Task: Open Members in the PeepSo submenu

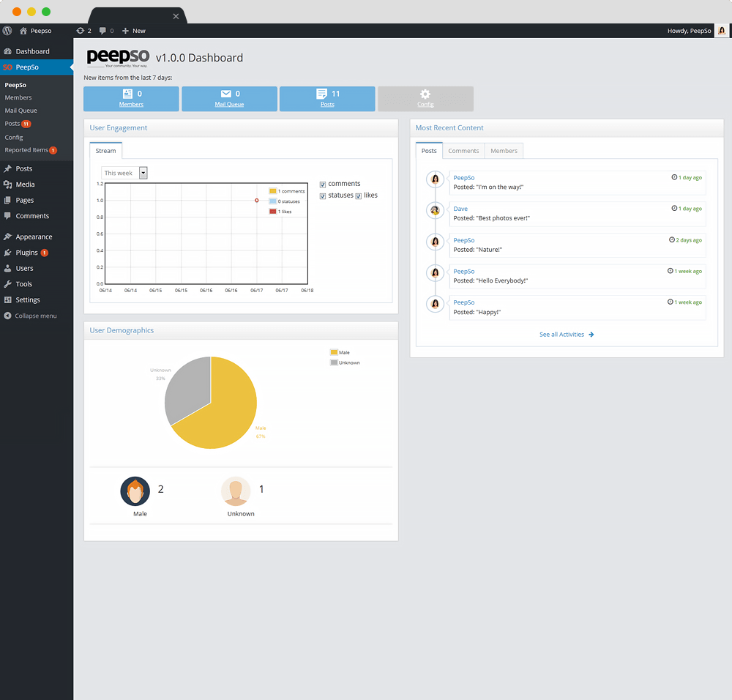Action: click(18, 97)
